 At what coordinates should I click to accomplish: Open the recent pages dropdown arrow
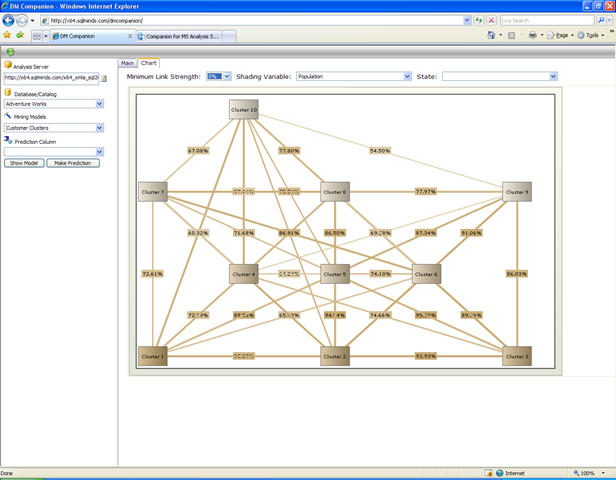pos(33,20)
